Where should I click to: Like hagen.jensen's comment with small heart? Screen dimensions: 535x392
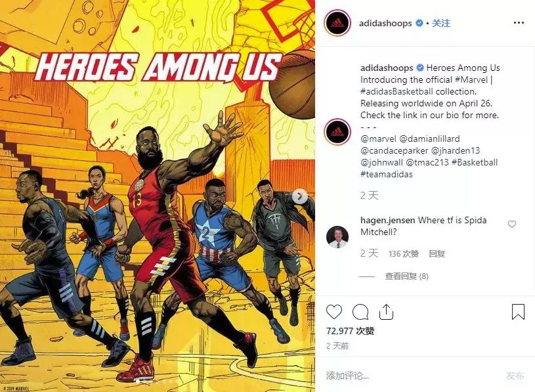(x=512, y=224)
